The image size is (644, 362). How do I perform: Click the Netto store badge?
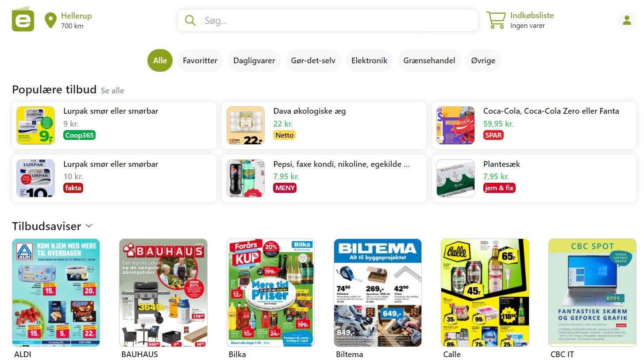click(284, 135)
